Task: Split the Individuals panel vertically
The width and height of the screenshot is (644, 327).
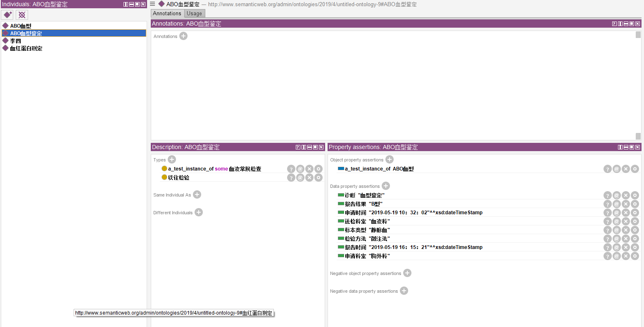Action: pyautogui.click(x=126, y=4)
